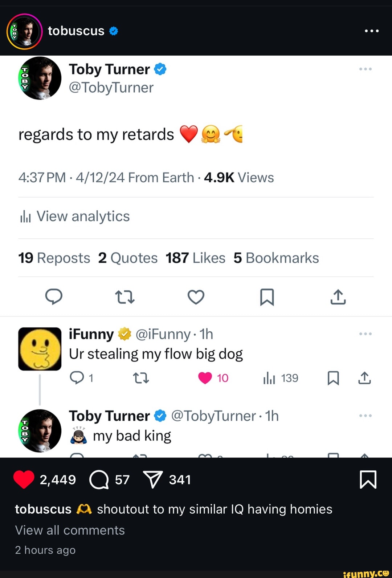The image size is (392, 578).
Task: Toggle bookmark on main tweet
Action: coord(267,296)
